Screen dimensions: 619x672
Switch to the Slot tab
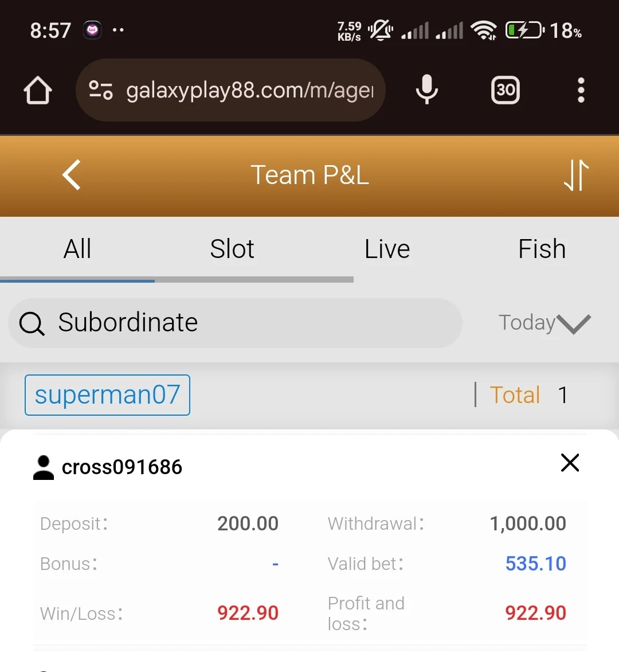232,249
